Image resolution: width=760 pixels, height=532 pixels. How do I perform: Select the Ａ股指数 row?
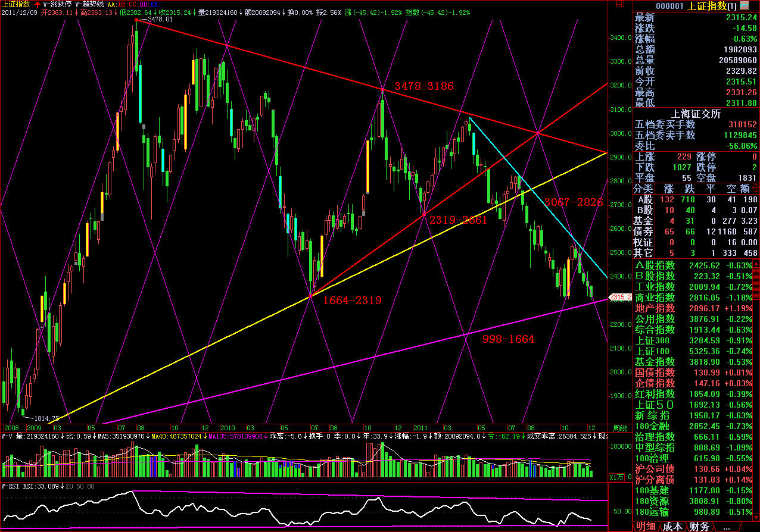point(655,265)
